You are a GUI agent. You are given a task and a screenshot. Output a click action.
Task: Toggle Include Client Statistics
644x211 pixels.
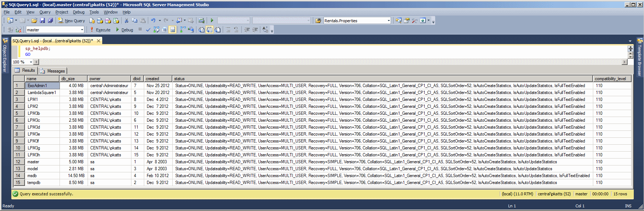pyautogui.click(x=191, y=30)
